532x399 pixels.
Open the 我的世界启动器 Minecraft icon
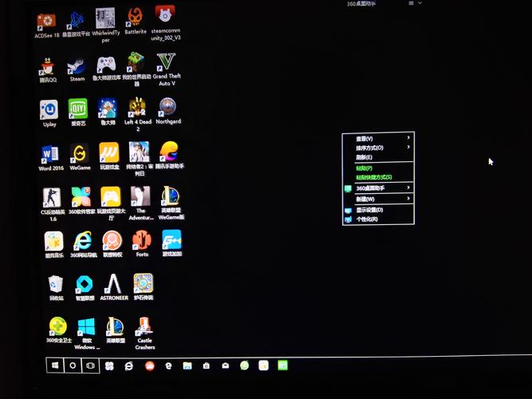point(136,69)
